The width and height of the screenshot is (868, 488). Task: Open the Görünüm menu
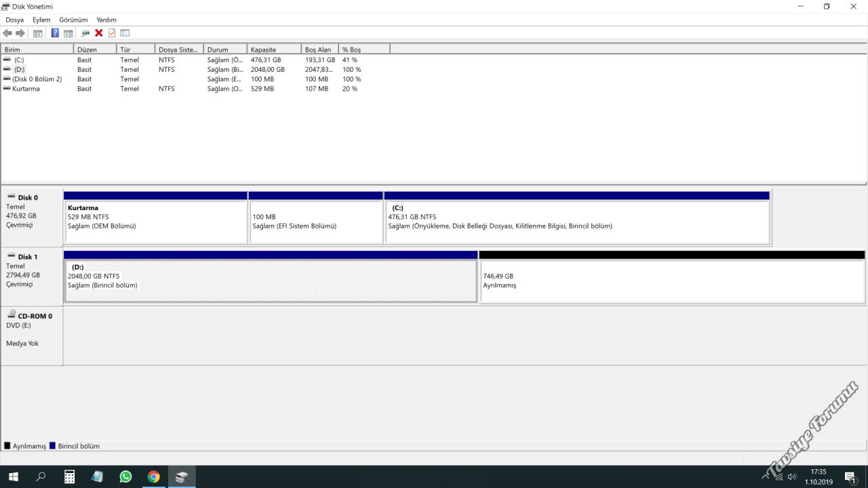click(x=73, y=20)
